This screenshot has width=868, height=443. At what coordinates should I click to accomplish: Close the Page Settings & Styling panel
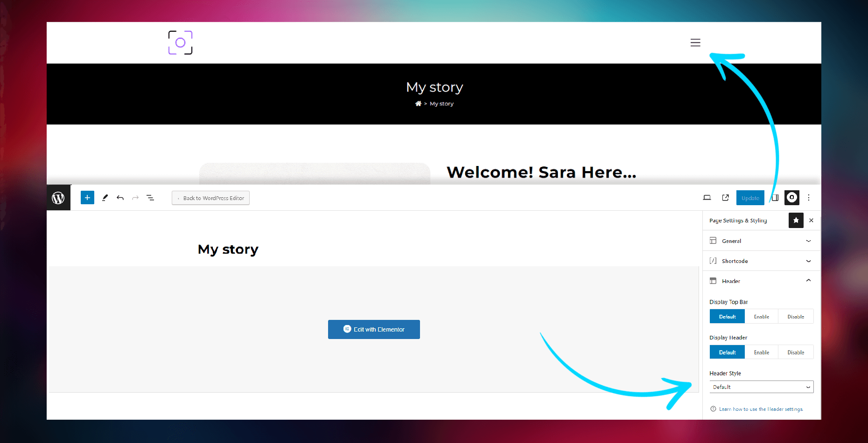(x=812, y=220)
